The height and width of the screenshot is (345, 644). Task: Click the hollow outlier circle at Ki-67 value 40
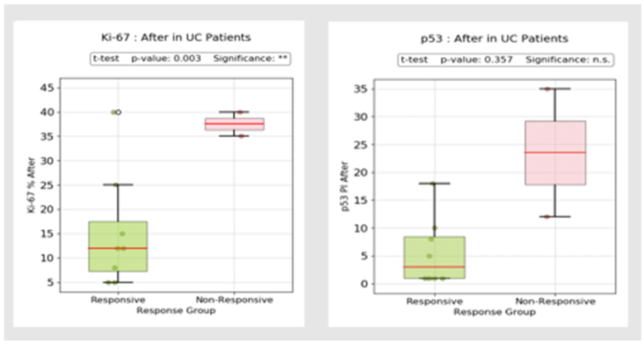(119, 112)
